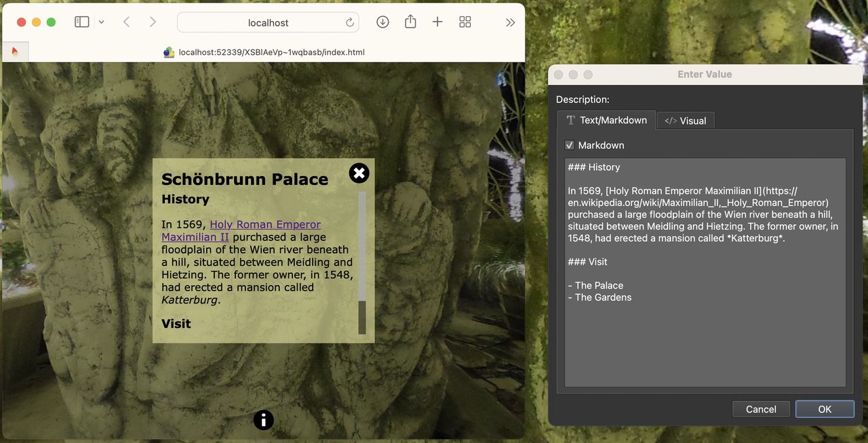Close the Schönbrunn Palace info popup
Image resolution: width=868 pixels, height=443 pixels.
pyautogui.click(x=359, y=173)
